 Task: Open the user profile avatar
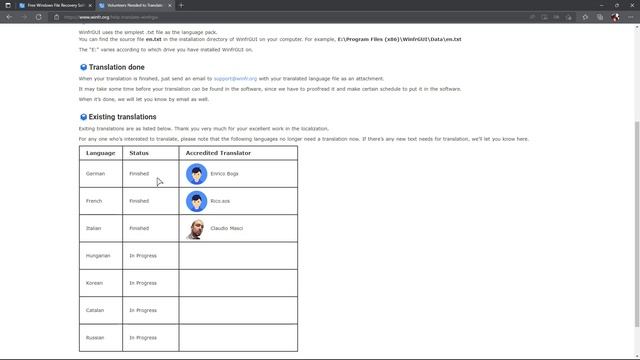click(x=615, y=17)
